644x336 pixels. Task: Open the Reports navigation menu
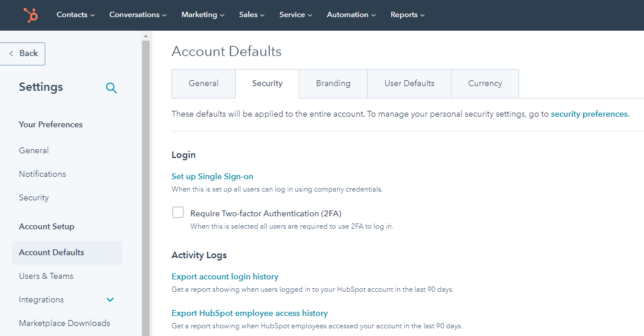click(407, 15)
